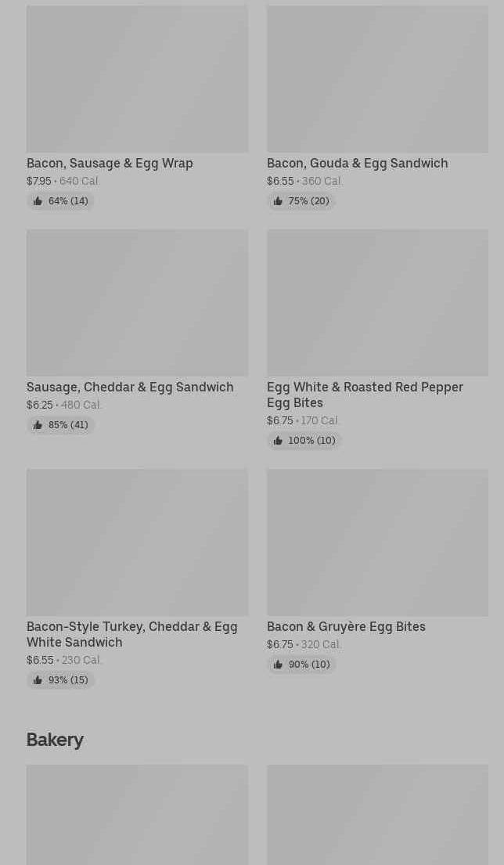The width and height of the screenshot is (504, 865).
Task: Click the Bacon & Gruyère Egg Bites image
Action: (377, 542)
